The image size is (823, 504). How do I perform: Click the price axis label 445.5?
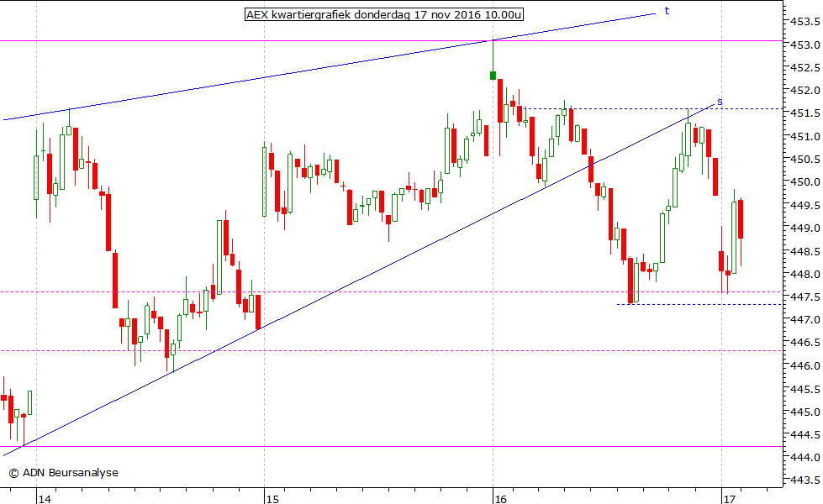(805, 389)
